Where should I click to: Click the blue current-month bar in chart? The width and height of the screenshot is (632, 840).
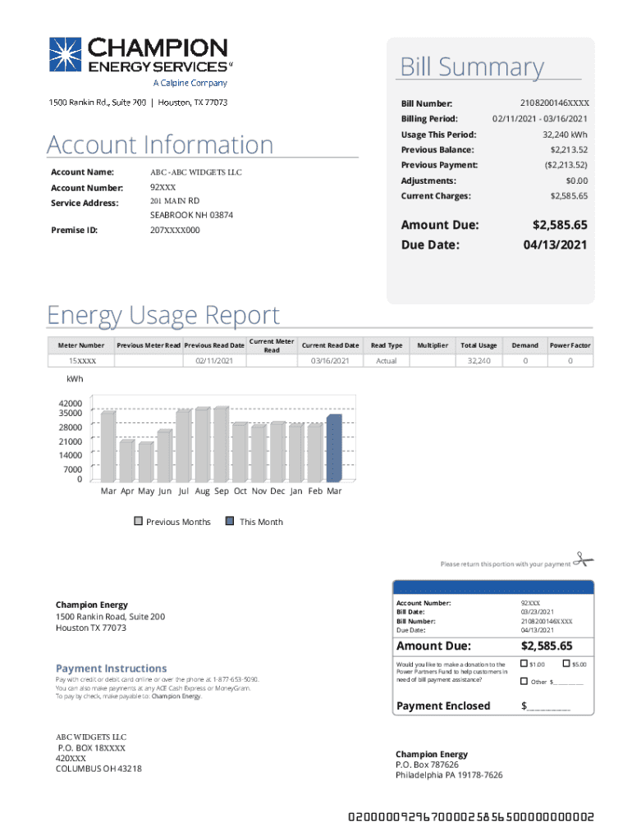coord(333,448)
